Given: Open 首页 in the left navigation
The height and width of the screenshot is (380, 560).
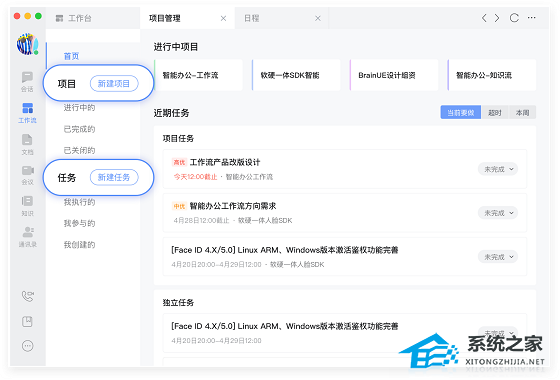Looking at the screenshot, I should click(x=71, y=56).
